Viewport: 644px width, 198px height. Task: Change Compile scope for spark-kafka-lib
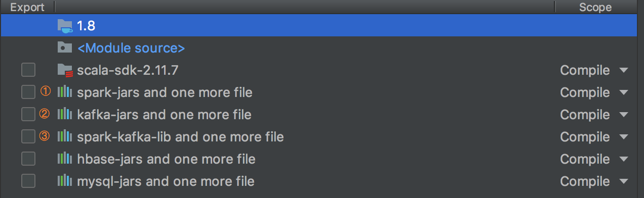point(594,137)
